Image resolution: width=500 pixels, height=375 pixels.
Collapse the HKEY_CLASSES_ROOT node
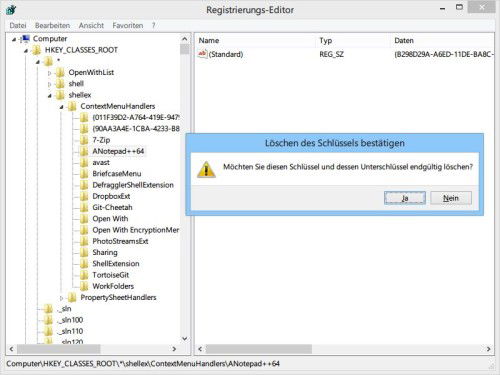(x=26, y=51)
